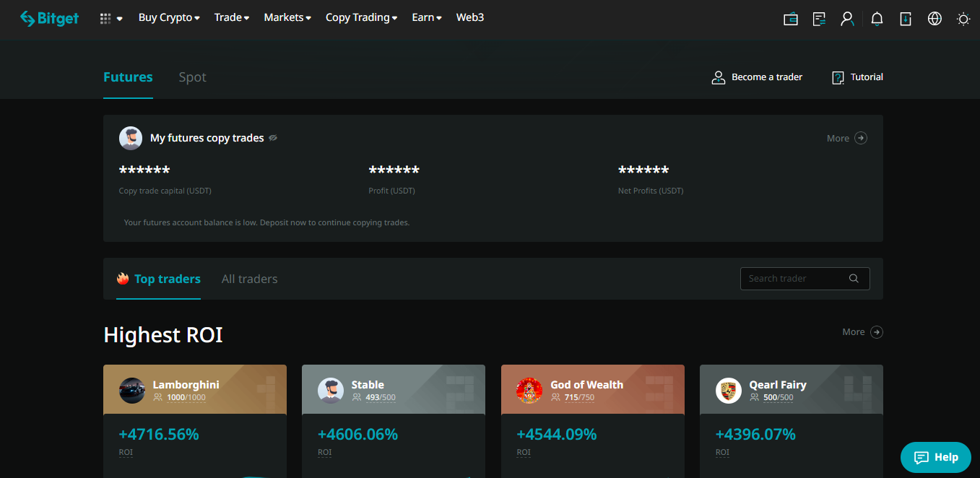
Task: Click the +4396.07% ROI value
Action: pos(755,435)
